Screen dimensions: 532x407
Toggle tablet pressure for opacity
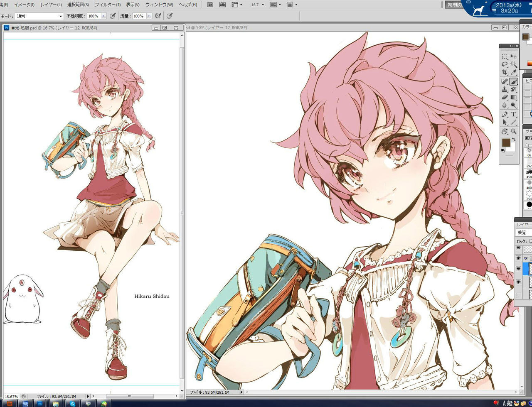(x=113, y=16)
